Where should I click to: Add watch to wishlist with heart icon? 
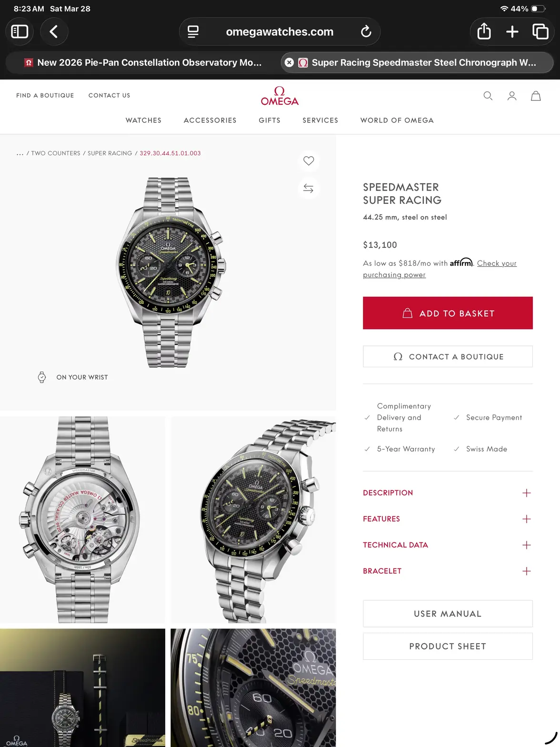pyautogui.click(x=309, y=161)
